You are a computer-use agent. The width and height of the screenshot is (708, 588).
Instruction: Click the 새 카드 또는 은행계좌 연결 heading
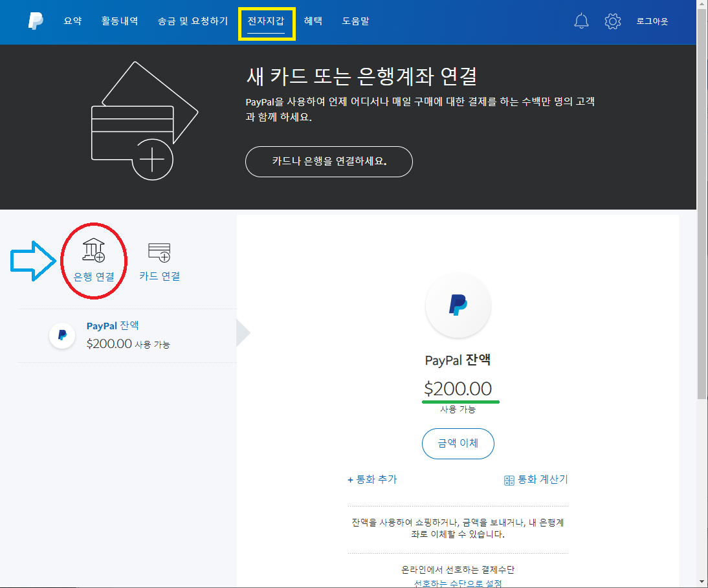pos(361,76)
